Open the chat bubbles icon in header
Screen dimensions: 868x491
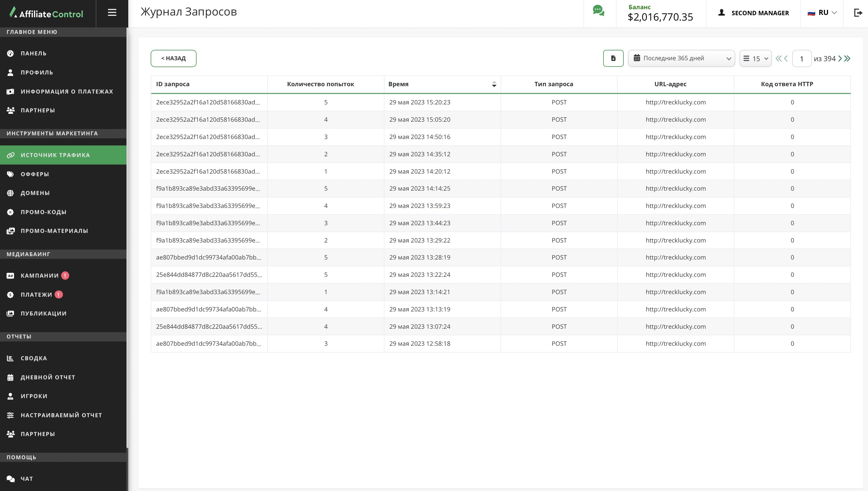(x=599, y=11)
